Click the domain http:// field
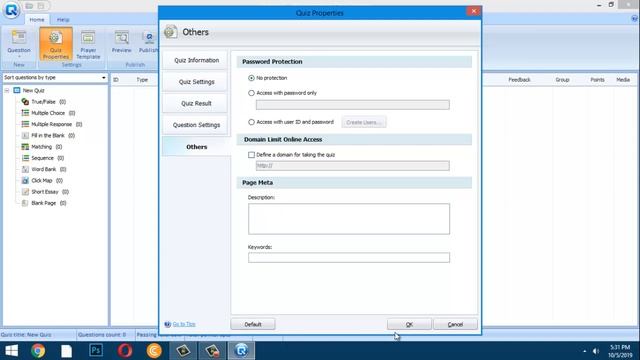Screen dimensions: 640x360 tap(353, 166)
